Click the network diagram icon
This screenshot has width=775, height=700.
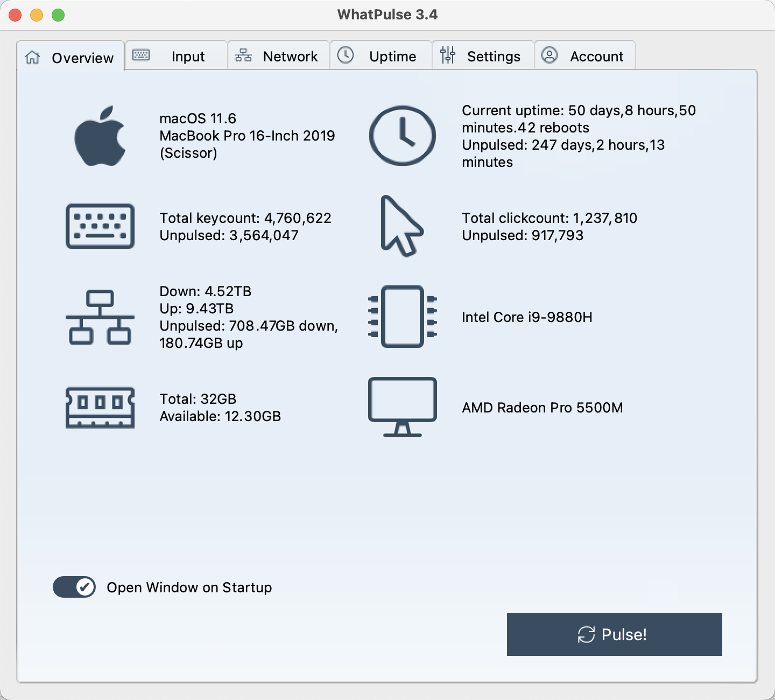[100, 317]
